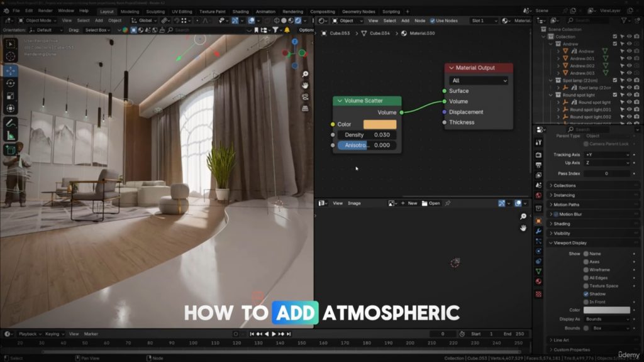Screen dimensions: 644x362
Task: Open the Playback popover in the timeline
Action: tap(30, 334)
